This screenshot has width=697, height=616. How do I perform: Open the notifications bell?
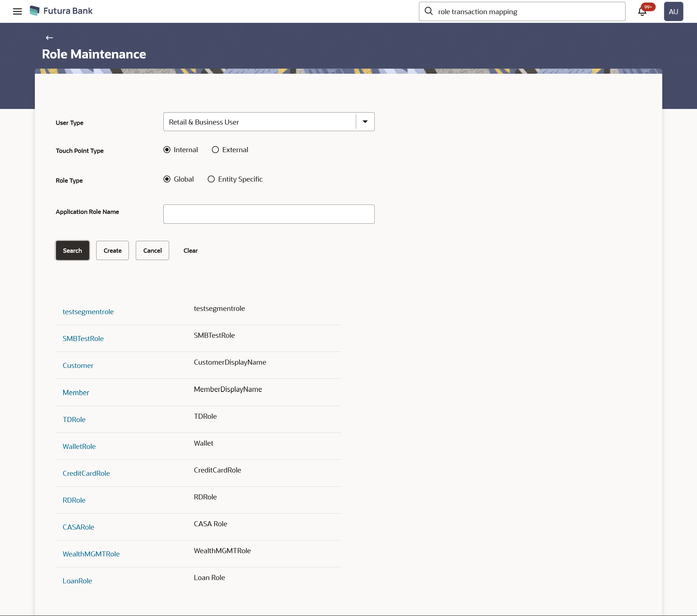(642, 12)
